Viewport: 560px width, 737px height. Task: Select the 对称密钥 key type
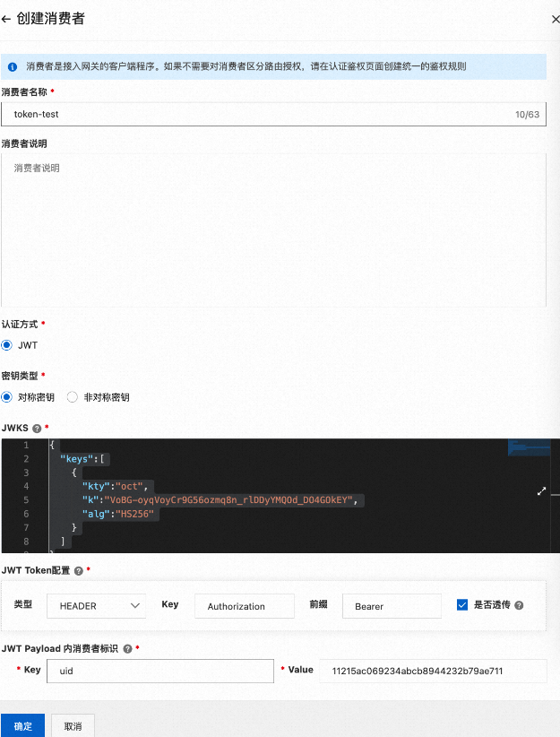pyautogui.click(x=6, y=397)
